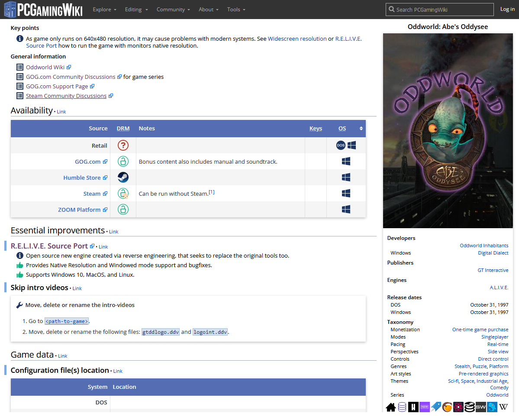
Task: Click the info icon under Key points
Action: pos(20,39)
